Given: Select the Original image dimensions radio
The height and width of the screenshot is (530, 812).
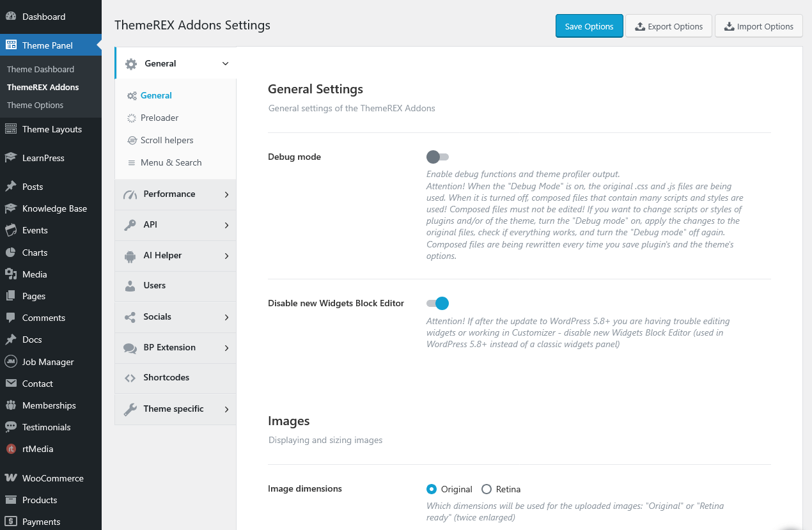Looking at the screenshot, I should click(432, 489).
